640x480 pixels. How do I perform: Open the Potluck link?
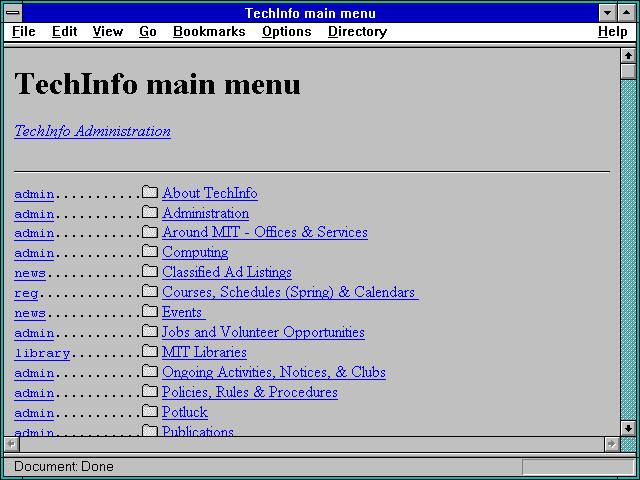pos(185,413)
